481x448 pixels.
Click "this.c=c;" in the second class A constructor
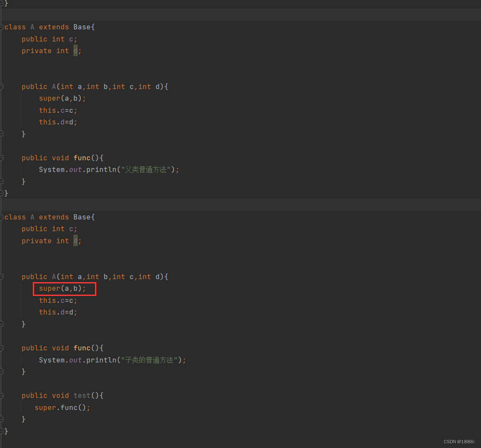(58, 300)
